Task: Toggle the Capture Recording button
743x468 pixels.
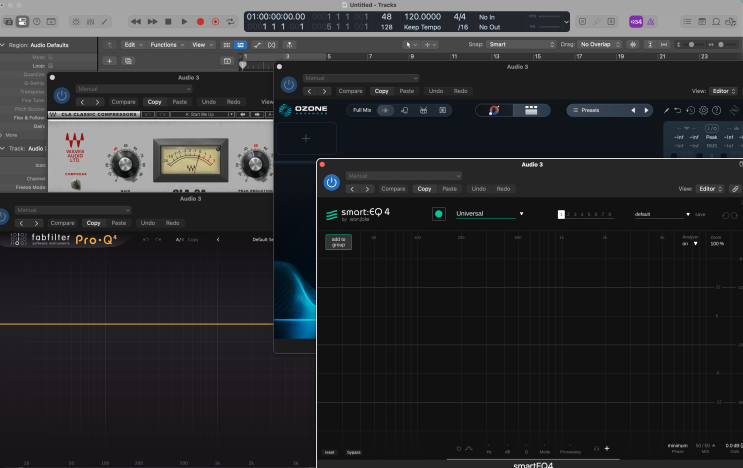Action: [216, 21]
